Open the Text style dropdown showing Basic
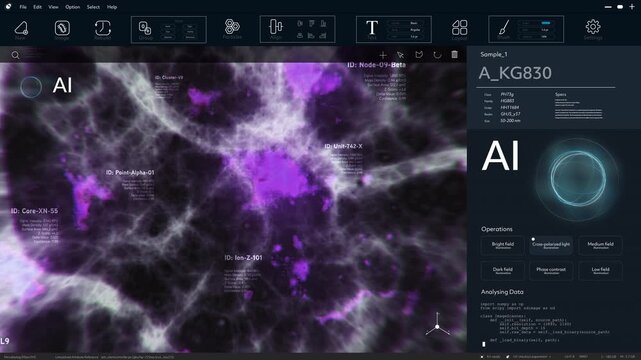Image resolution: width=641 pixels, height=360 pixels. click(406, 23)
